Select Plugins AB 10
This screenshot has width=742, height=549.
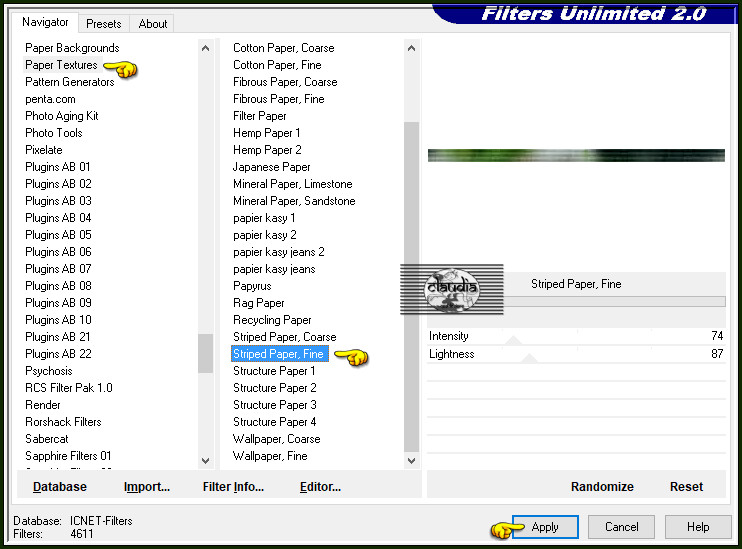click(x=58, y=320)
